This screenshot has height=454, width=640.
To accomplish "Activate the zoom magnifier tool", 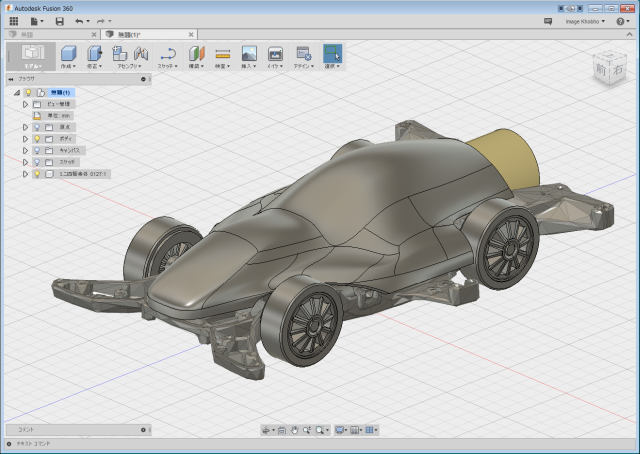I will coord(307,430).
